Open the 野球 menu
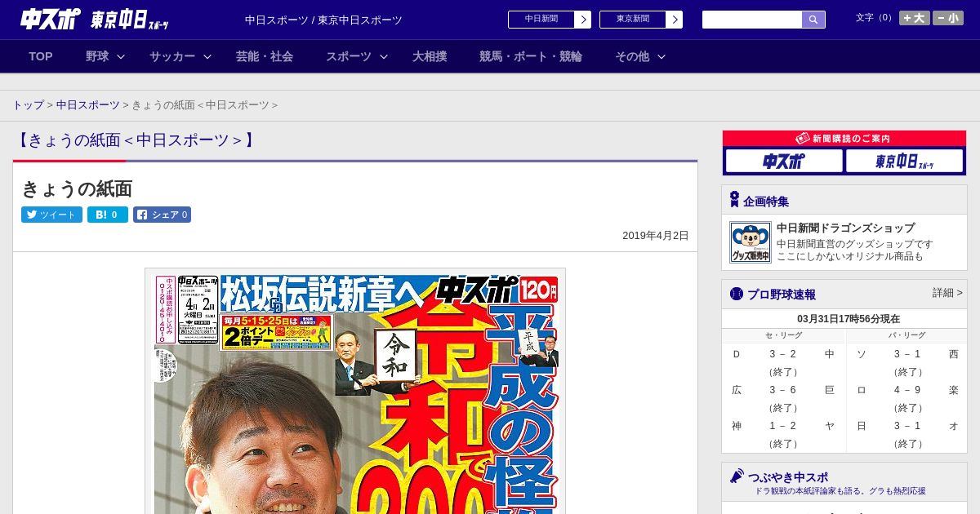The height and width of the screenshot is (514, 980). click(x=97, y=56)
